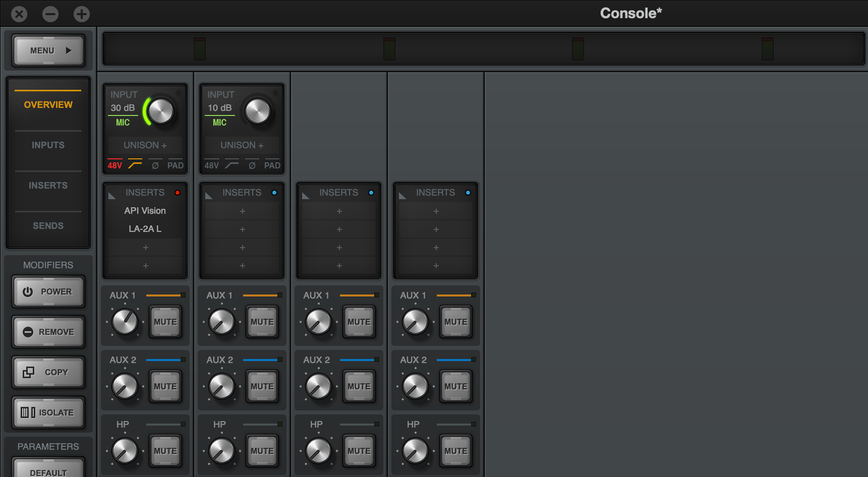Click REMOVE modifier button
The height and width of the screenshot is (477, 868).
coord(48,332)
